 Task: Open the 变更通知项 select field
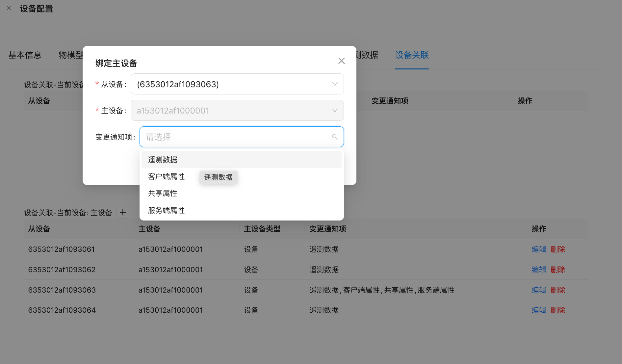pyautogui.click(x=237, y=137)
